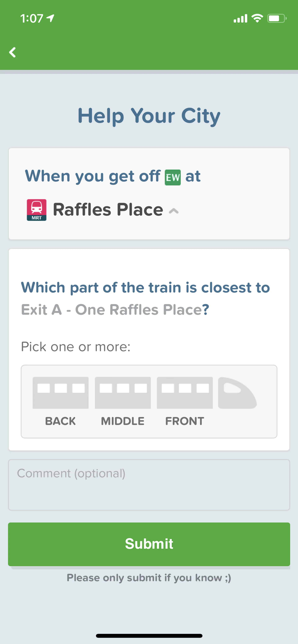Open the Raffles Place station selector
Image resolution: width=298 pixels, height=644 pixels.
tap(108, 209)
